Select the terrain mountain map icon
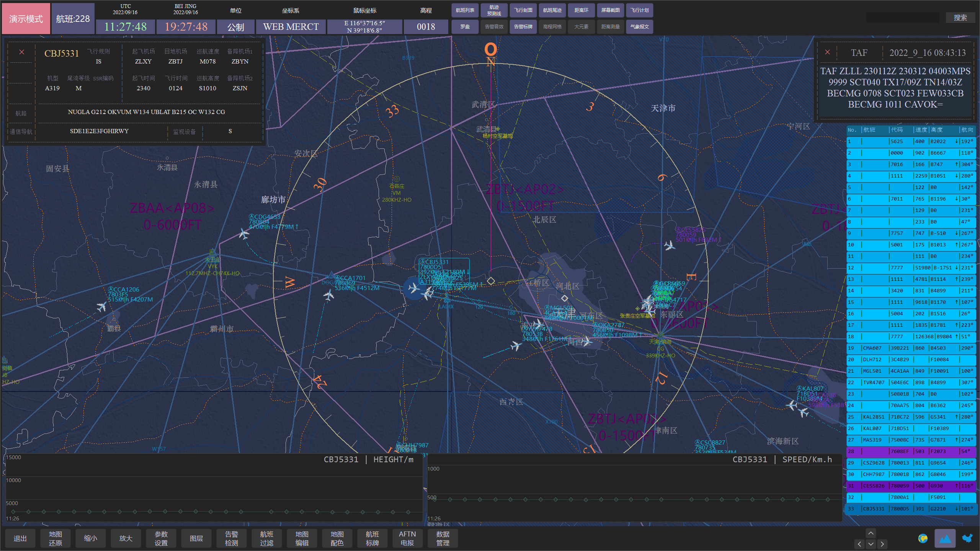Image resolution: width=980 pixels, height=551 pixels. click(x=945, y=539)
